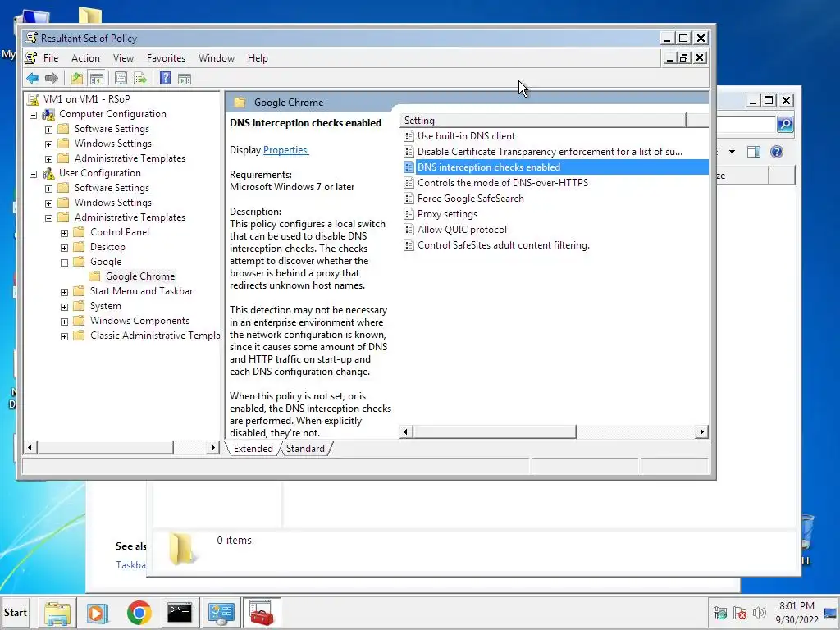Click the help icon in the background window
840x630 pixels.
click(x=777, y=152)
